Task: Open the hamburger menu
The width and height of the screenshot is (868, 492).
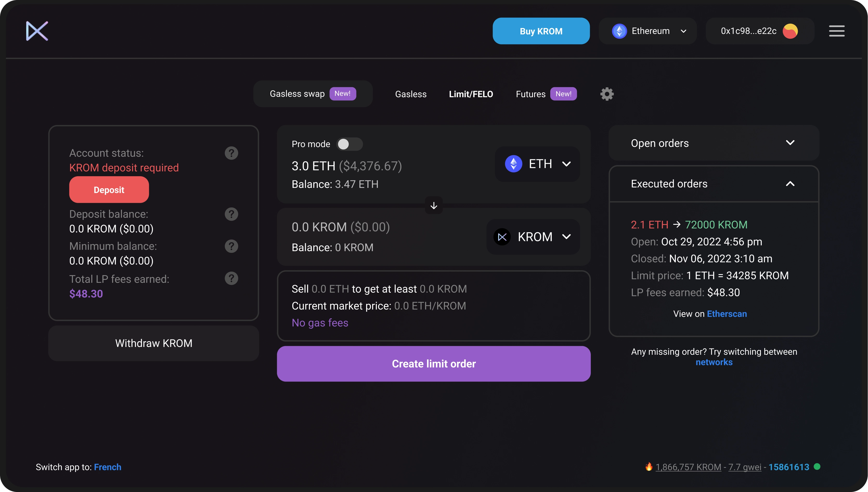Action: point(837,31)
